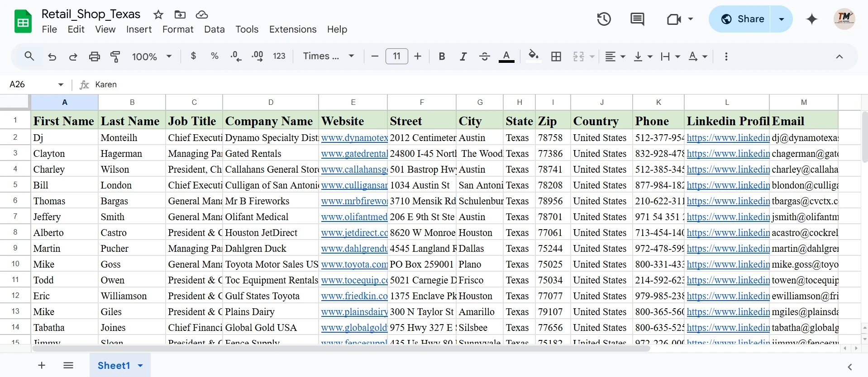Open the Extensions menu
The width and height of the screenshot is (868, 377).
click(x=293, y=29)
